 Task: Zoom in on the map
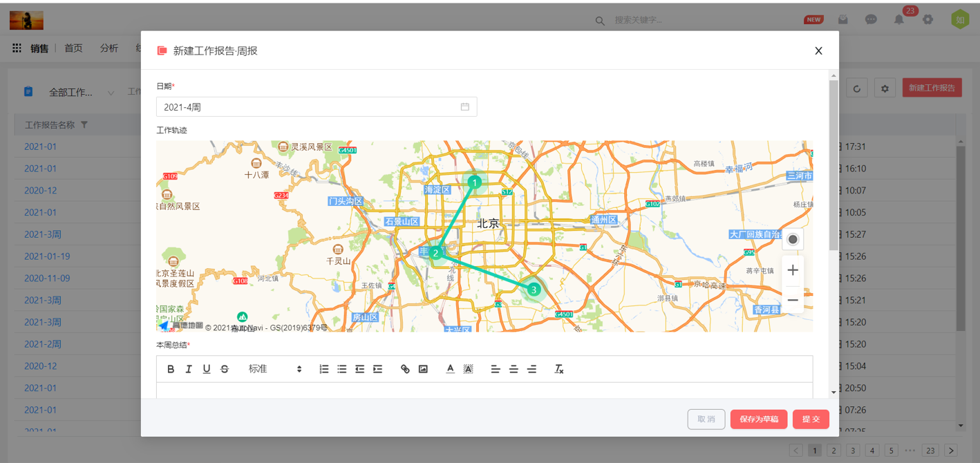point(793,270)
